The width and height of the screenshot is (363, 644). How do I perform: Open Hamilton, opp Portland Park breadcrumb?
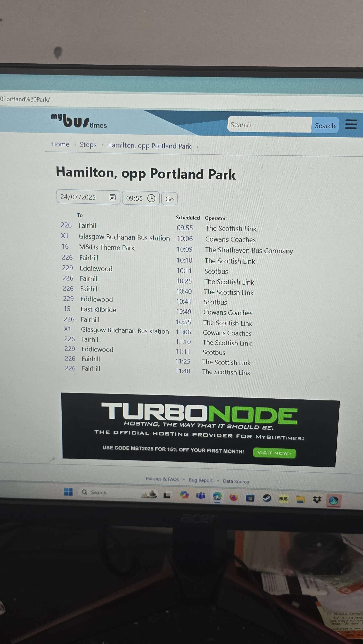tap(149, 146)
